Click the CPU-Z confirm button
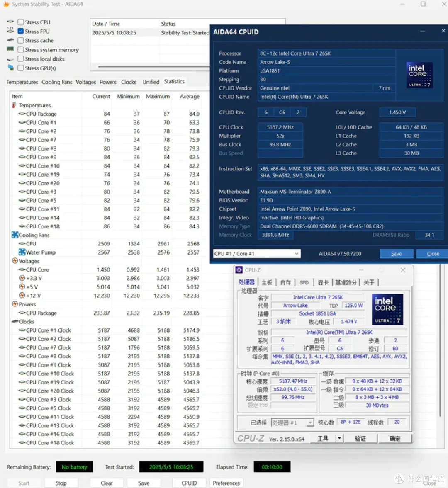The width and height of the screenshot is (448, 488). [x=395, y=438]
